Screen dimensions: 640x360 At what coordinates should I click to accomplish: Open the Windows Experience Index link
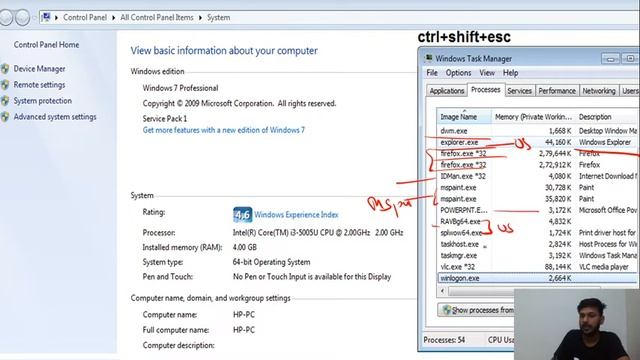pos(296,215)
